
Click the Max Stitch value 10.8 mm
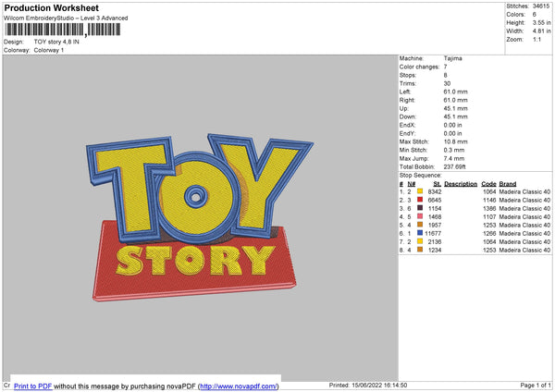pos(455,141)
